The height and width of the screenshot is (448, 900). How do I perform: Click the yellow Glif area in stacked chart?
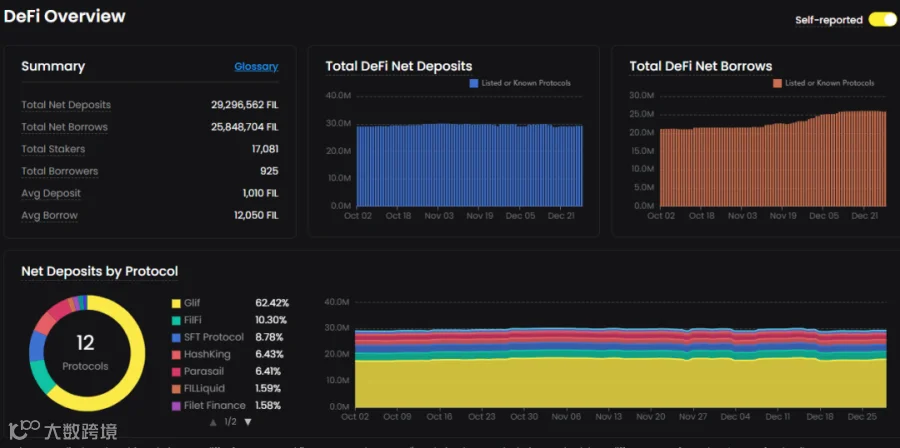(620, 384)
